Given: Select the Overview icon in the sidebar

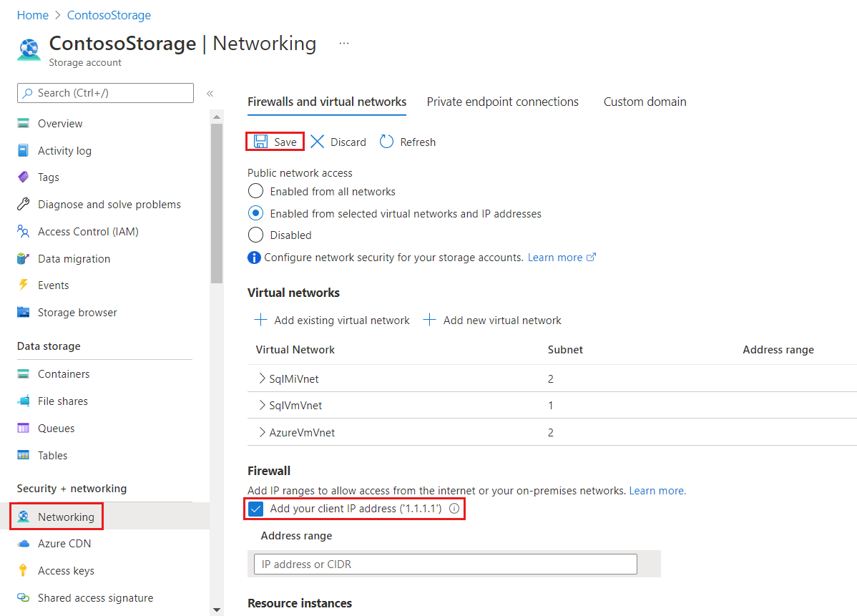Looking at the screenshot, I should [x=24, y=123].
